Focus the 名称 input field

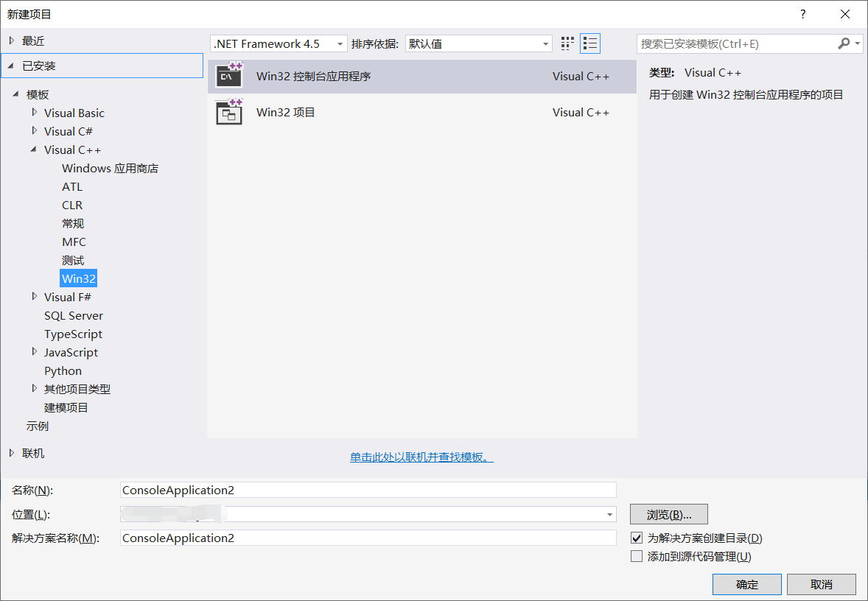368,491
